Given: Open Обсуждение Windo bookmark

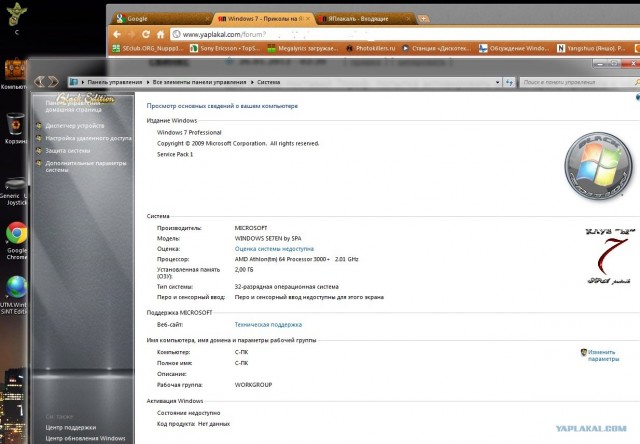Looking at the screenshot, I should 514,48.
